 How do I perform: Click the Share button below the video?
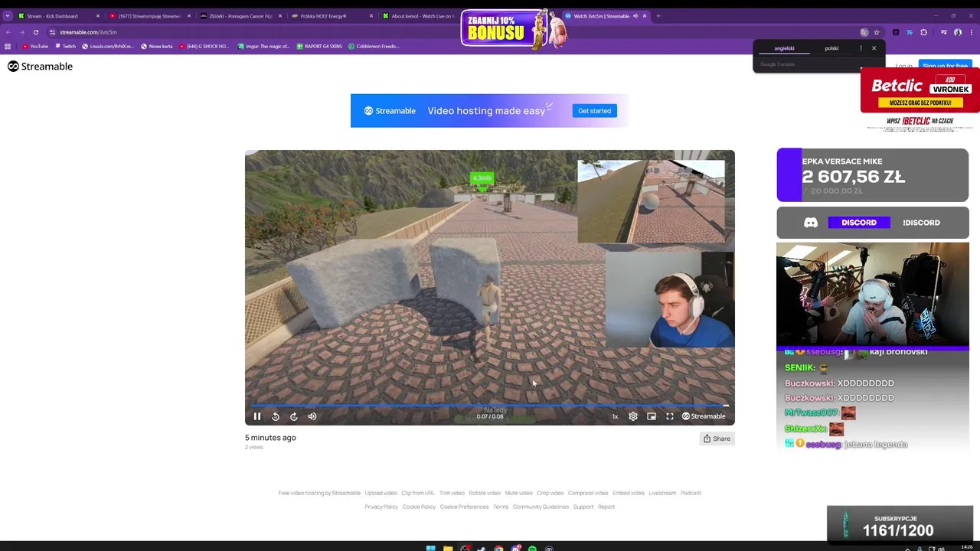point(717,439)
